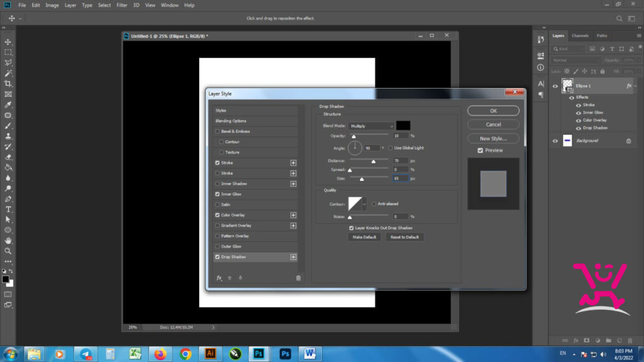This screenshot has height=362, width=644.
Task: Open Firefox from taskbar
Action: click(x=160, y=354)
